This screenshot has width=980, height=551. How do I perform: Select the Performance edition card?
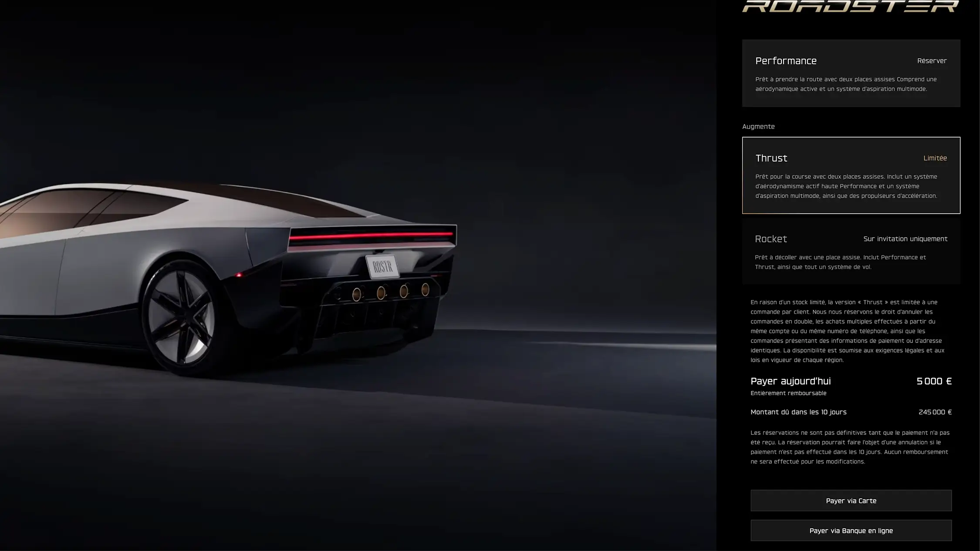coord(851,73)
